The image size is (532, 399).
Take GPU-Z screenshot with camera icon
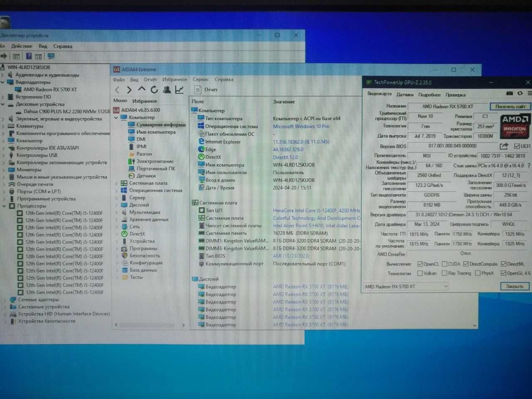(510, 94)
